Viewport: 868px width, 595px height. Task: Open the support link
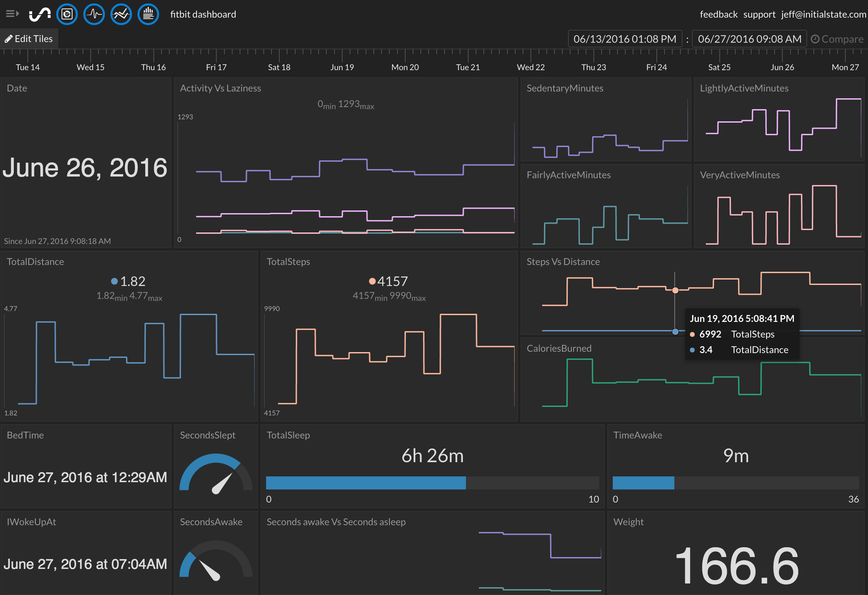click(x=759, y=14)
